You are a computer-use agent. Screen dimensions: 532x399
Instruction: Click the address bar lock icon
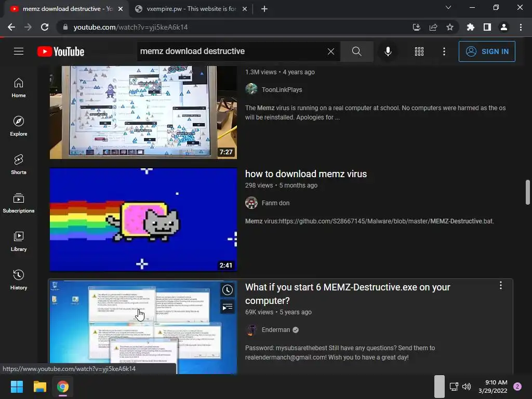(x=65, y=27)
